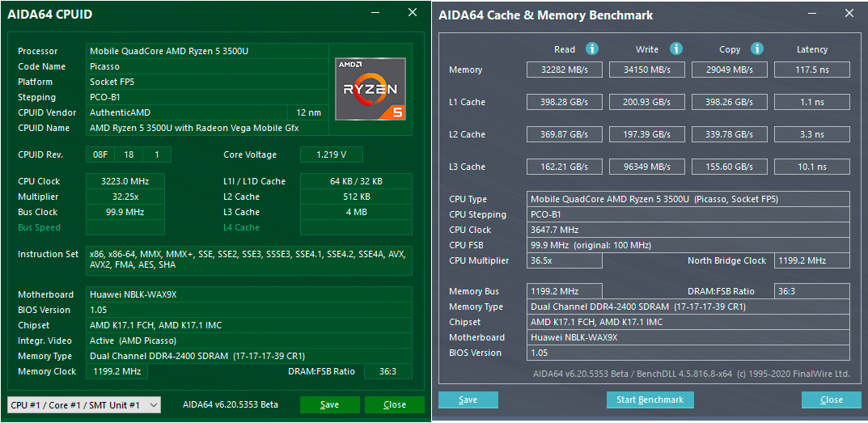Click the Memory Read result field
This screenshot has height=423, width=868.
(565, 70)
